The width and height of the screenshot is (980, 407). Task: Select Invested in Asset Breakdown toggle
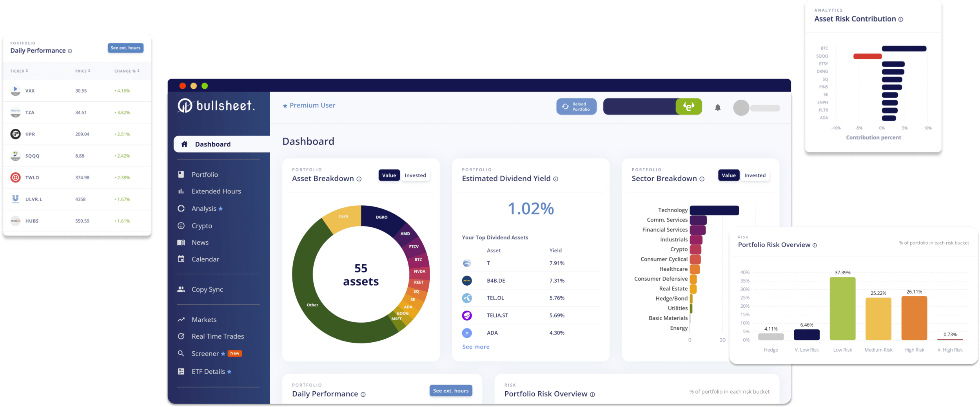[415, 175]
